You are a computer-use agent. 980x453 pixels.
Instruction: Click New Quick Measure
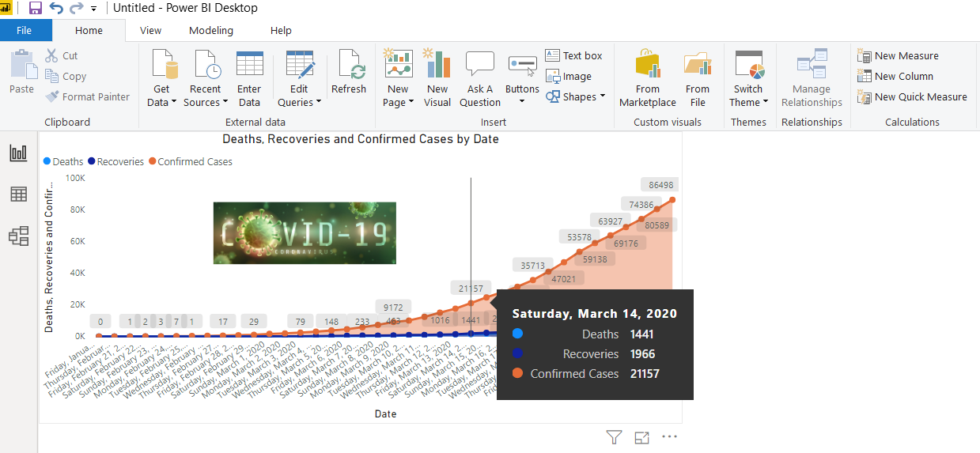pyautogui.click(x=912, y=96)
